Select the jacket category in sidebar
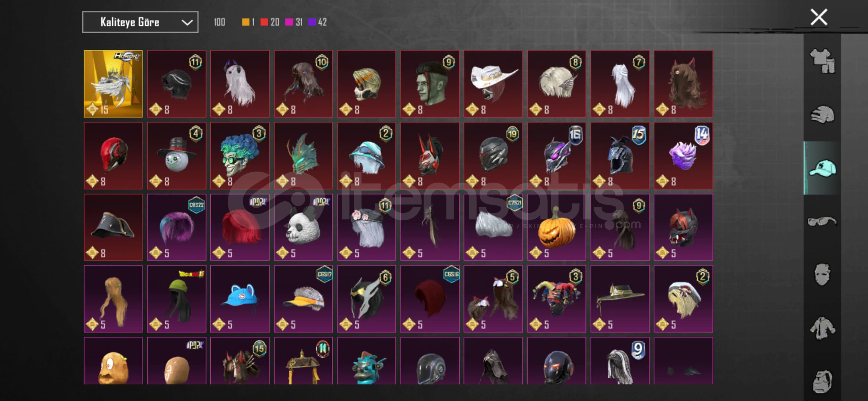This screenshot has height=401, width=868. pos(822,328)
